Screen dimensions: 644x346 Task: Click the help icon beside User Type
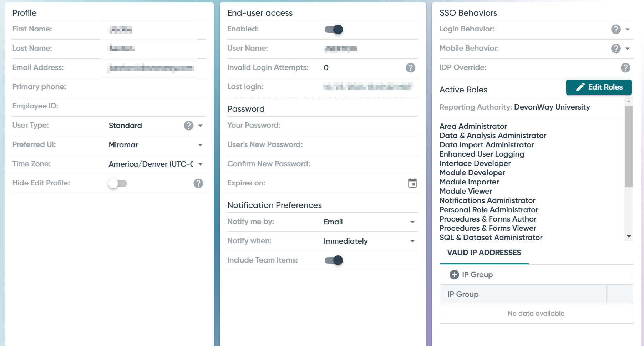click(x=189, y=126)
